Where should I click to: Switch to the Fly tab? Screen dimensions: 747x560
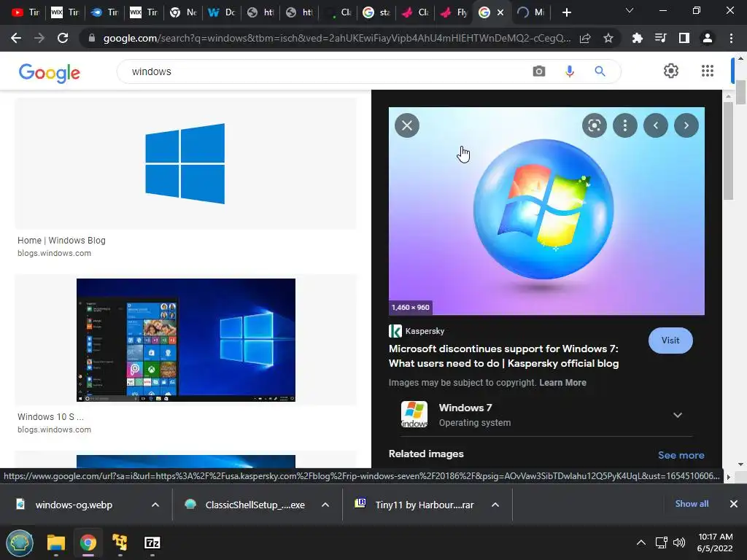(454, 12)
